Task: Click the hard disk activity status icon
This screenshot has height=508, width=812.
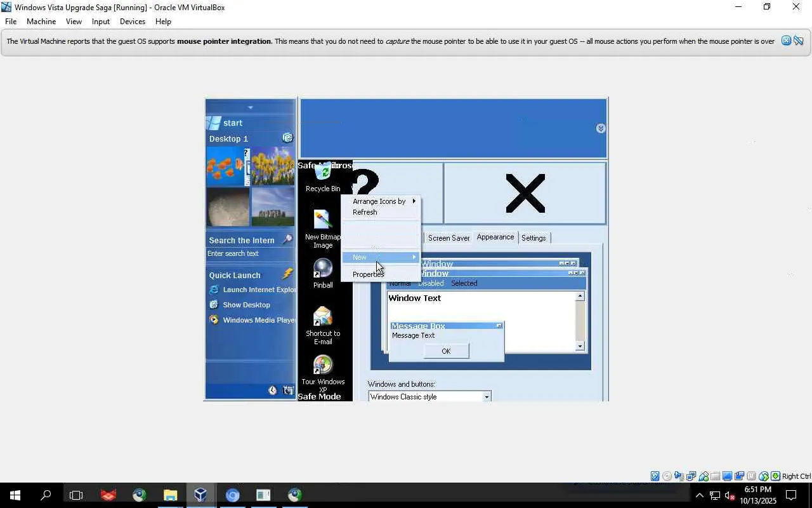Action: click(x=655, y=476)
